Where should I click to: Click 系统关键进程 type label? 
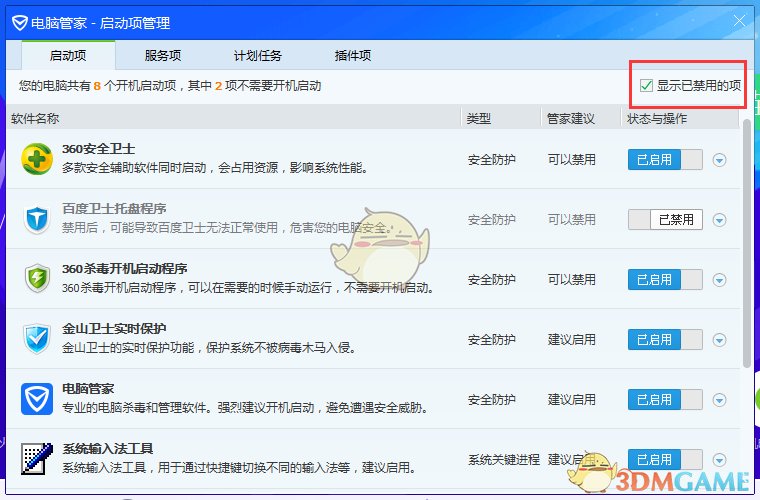pyautogui.click(x=504, y=459)
